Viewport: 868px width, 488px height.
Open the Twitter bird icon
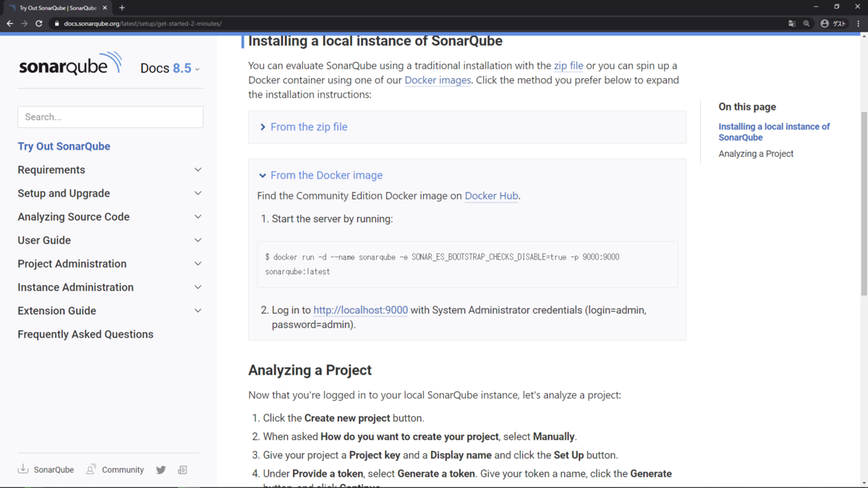tap(161, 470)
